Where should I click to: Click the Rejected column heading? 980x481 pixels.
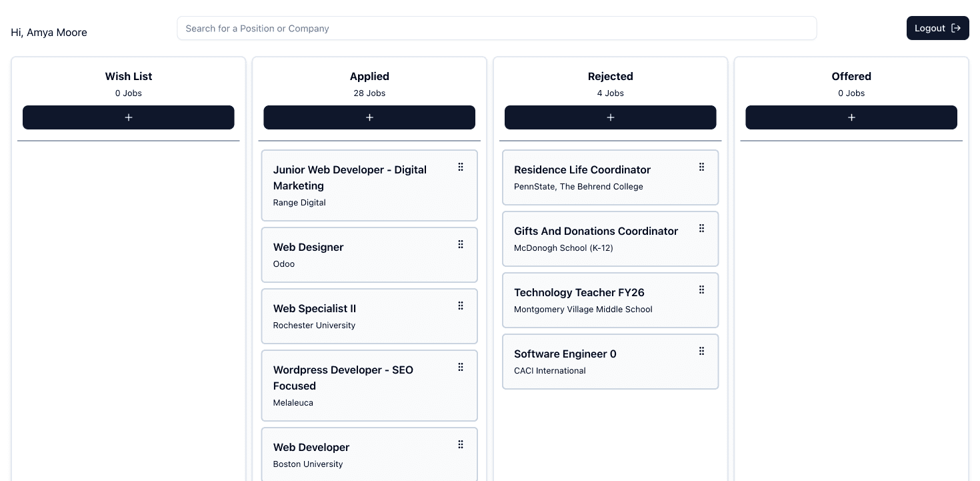[x=610, y=76]
